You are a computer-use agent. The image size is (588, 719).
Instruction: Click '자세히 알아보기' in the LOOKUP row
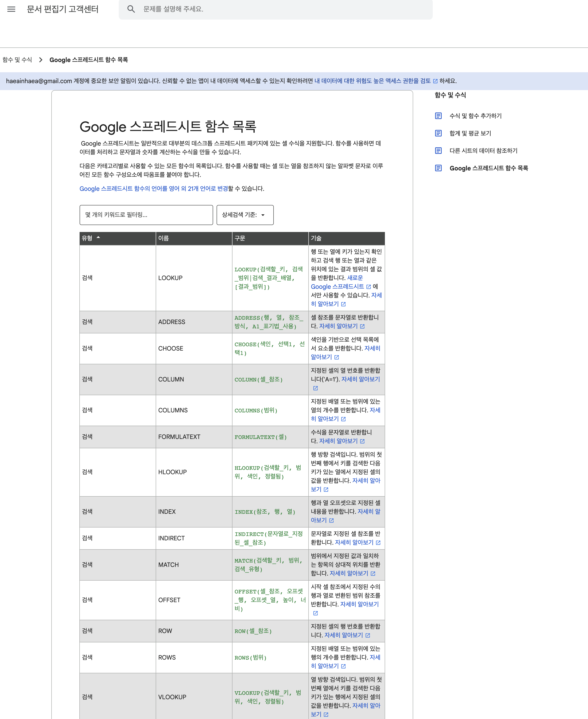[x=324, y=304]
